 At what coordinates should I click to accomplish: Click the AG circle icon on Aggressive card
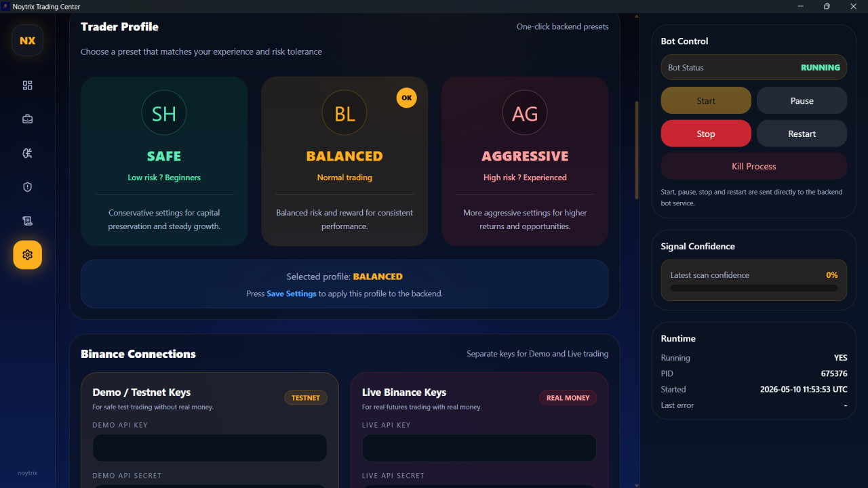(525, 113)
